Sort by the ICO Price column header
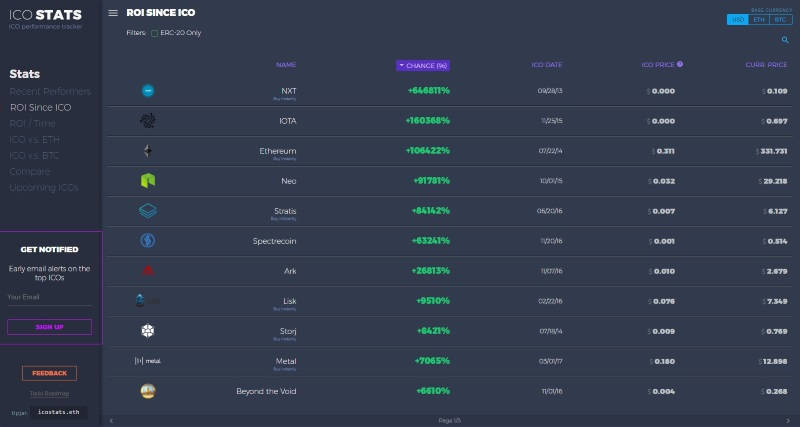This screenshot has height=427, width=800. point(658,65)
